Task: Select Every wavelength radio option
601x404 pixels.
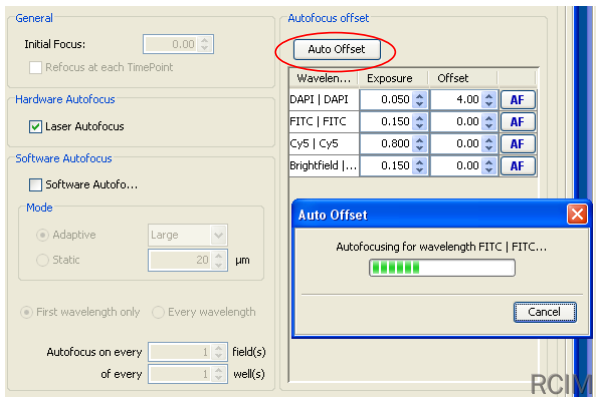Action: coord(158,312)
